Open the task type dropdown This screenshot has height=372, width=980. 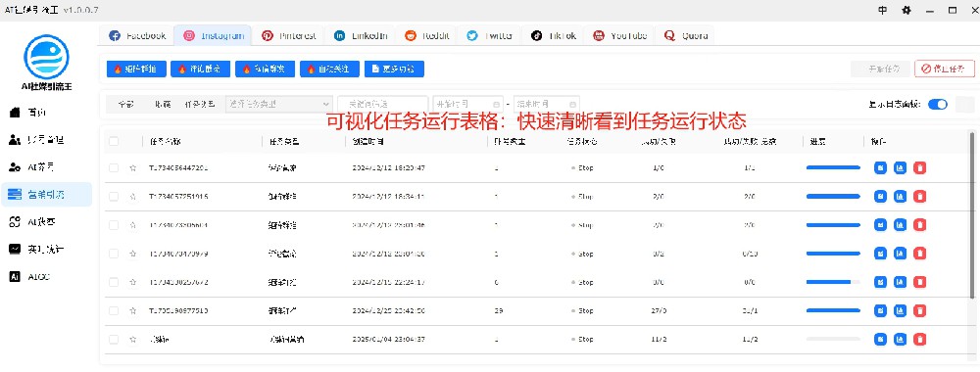tap(278, 104)
